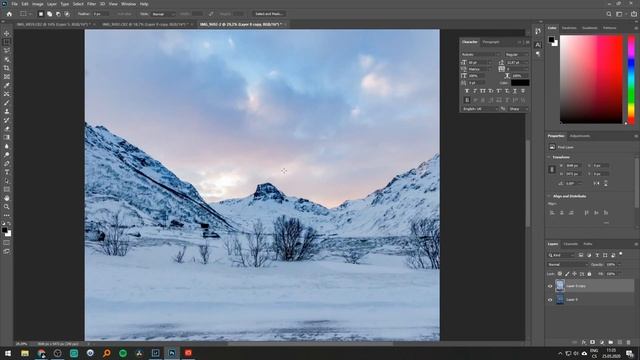Click the rainbow hue slider strip
This screenshot has height=360, width=640.
[631, 80]
